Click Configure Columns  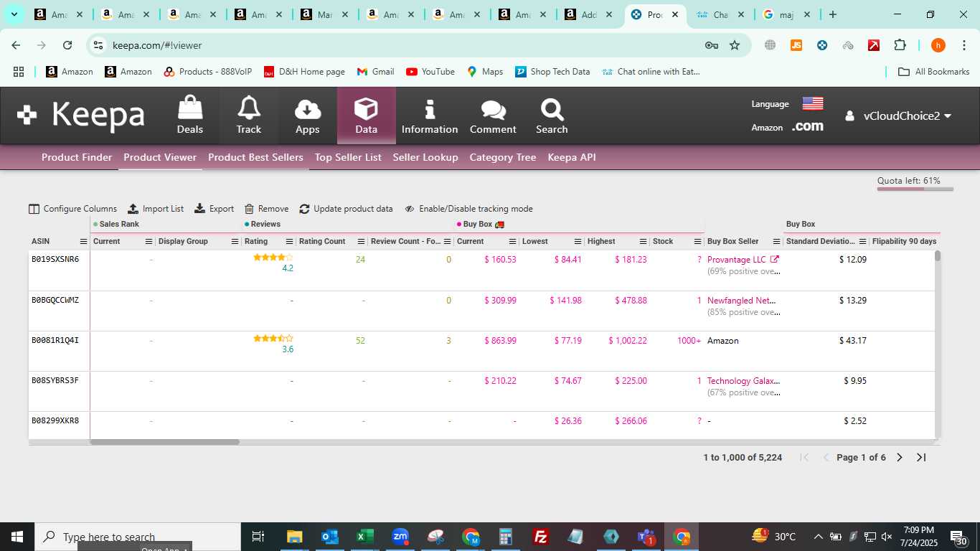[x=72, y=209]
